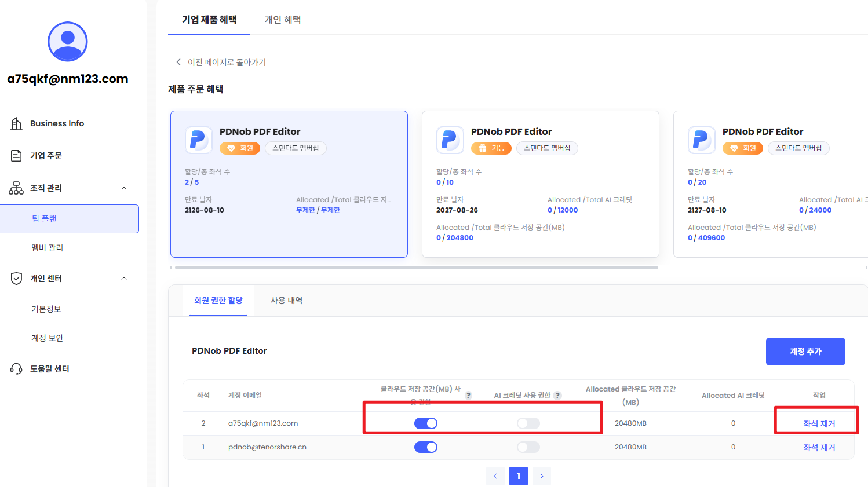Open 계정 보안 in sidebar
Screen dimensions: 868x490
coord(47,338)
